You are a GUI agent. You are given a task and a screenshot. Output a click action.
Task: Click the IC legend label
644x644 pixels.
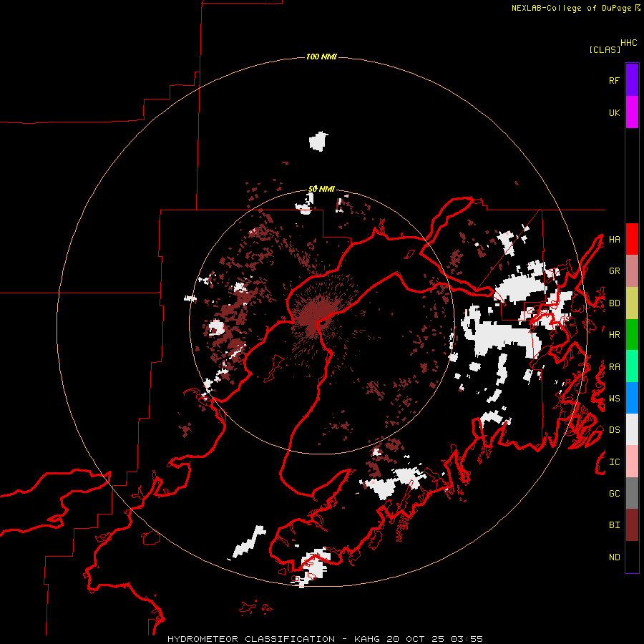click(x=615, y=462)
